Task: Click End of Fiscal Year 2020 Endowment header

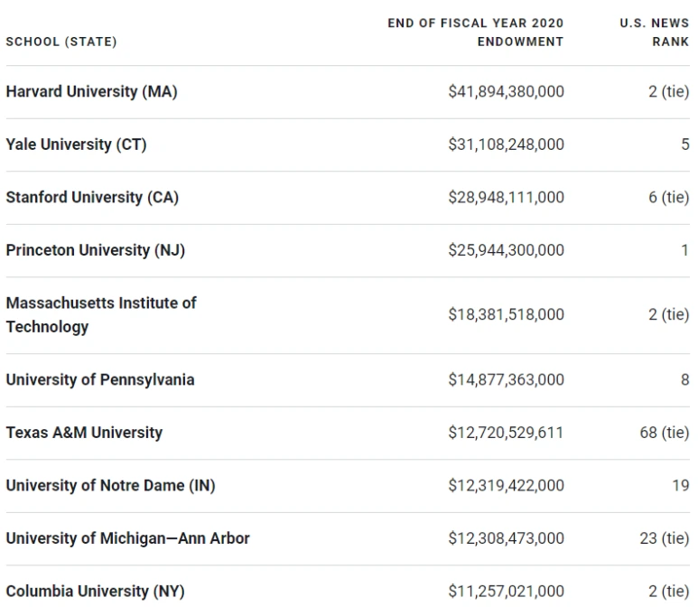Action: (x=475, y=33)
